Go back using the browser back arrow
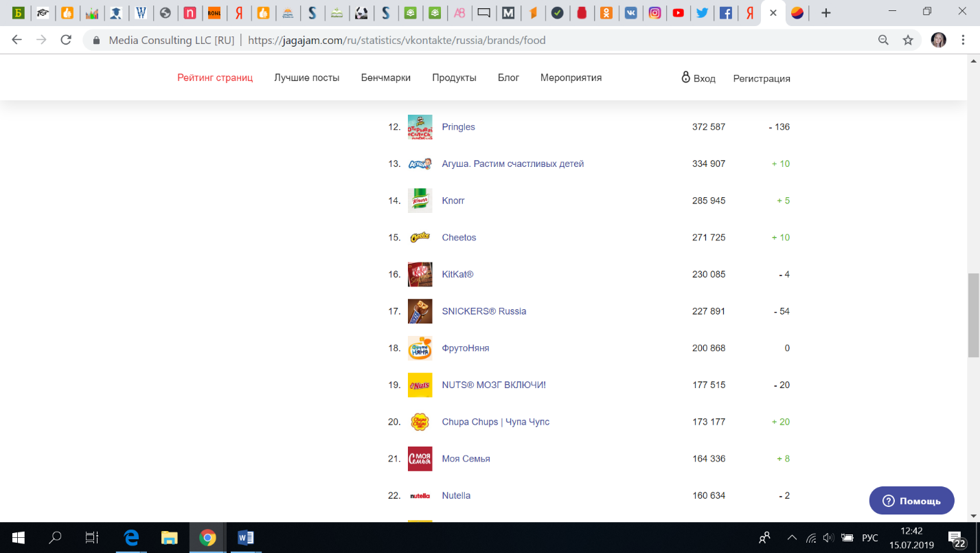Image resolution: width=980 pixels, height=553 pixels. tap(17, 40)
